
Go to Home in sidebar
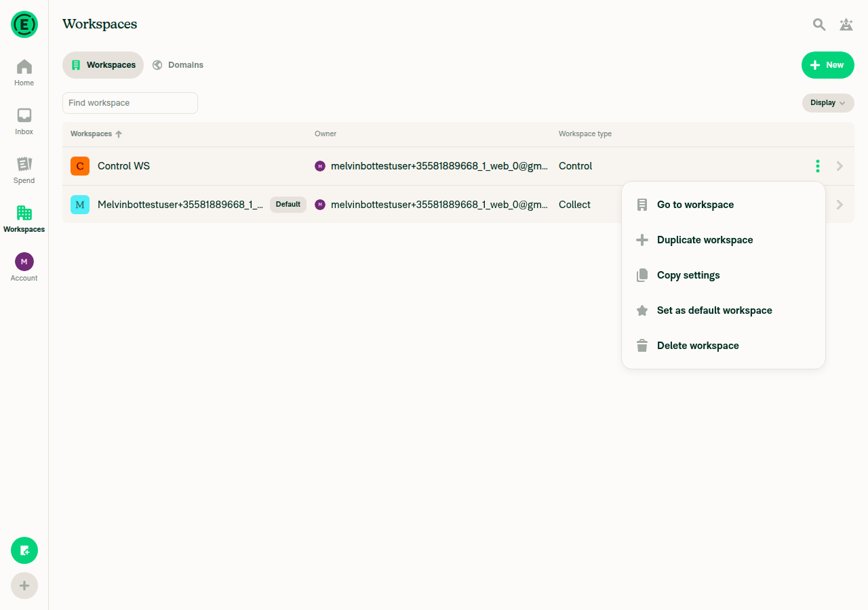(24, 73)
